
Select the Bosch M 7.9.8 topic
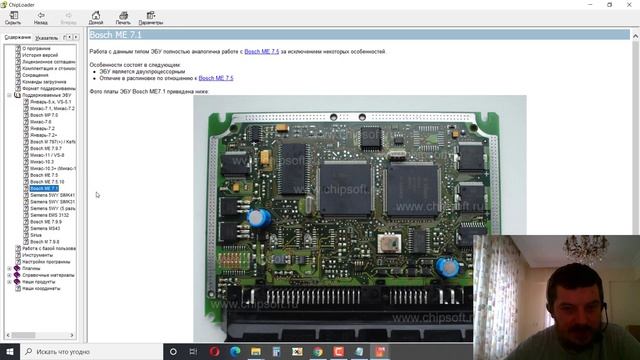[44, 242]
